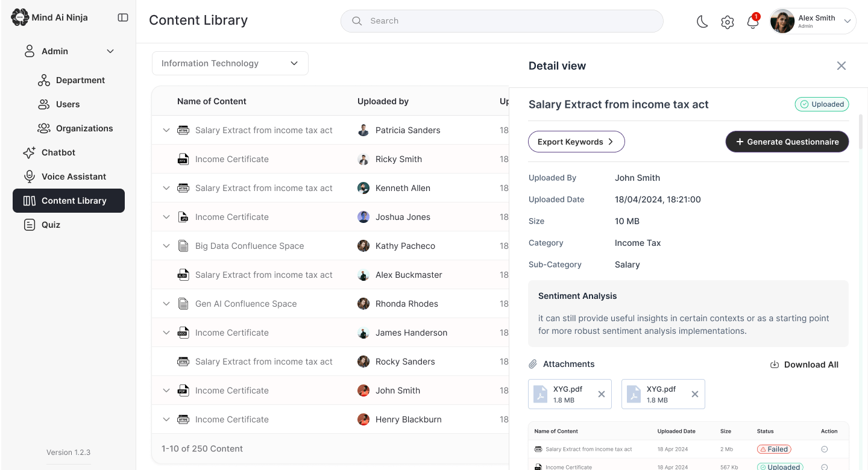The height and width of the screenshot is (470, 868).
Task: Click Generate Questionnaire button
Action: [787, 142]
